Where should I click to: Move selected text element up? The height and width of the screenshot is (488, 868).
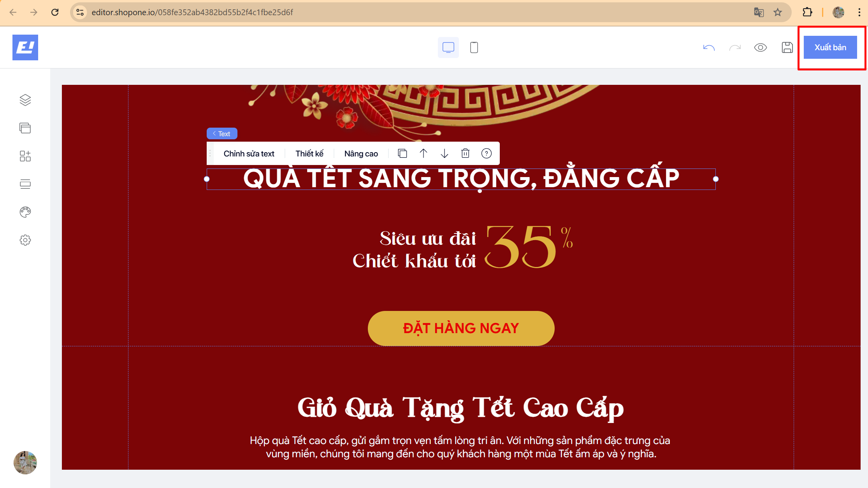[x=423, y=153]
